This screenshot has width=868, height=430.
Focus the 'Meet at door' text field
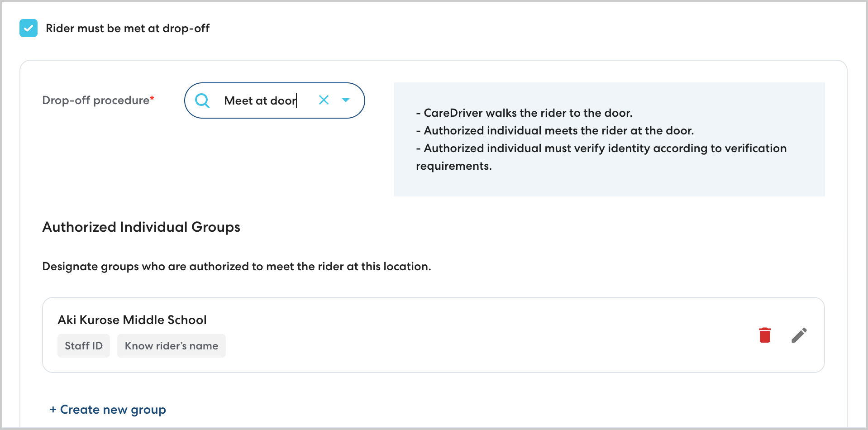pos(260,100)
